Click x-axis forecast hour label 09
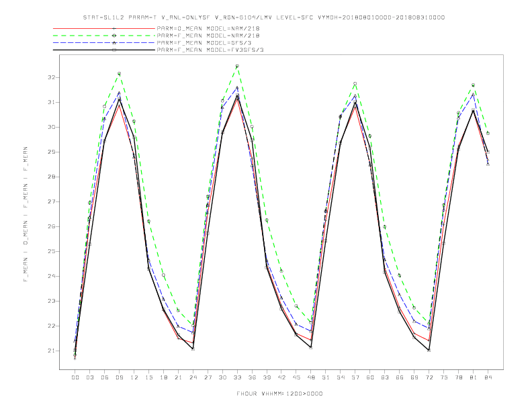This screenshot has width=532, height=411. (119, 377)
